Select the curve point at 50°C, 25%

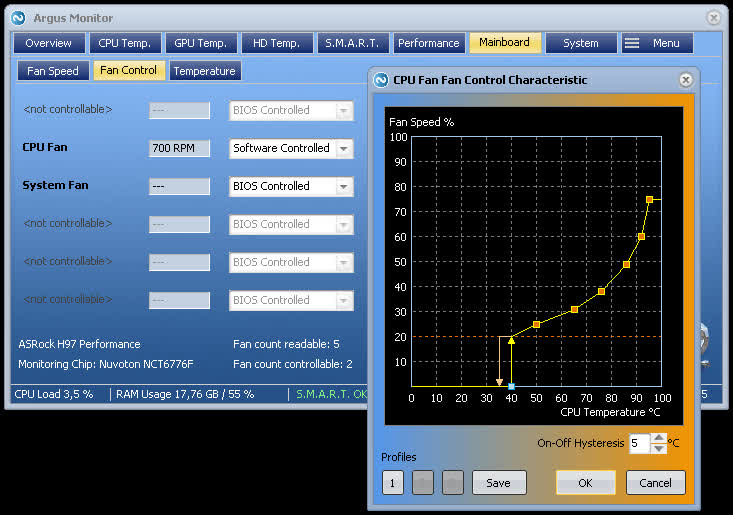click(536, 324)
